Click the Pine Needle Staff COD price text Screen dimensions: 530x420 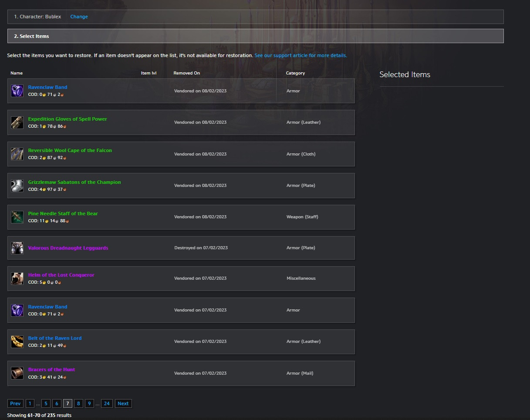tap(48, 221)
